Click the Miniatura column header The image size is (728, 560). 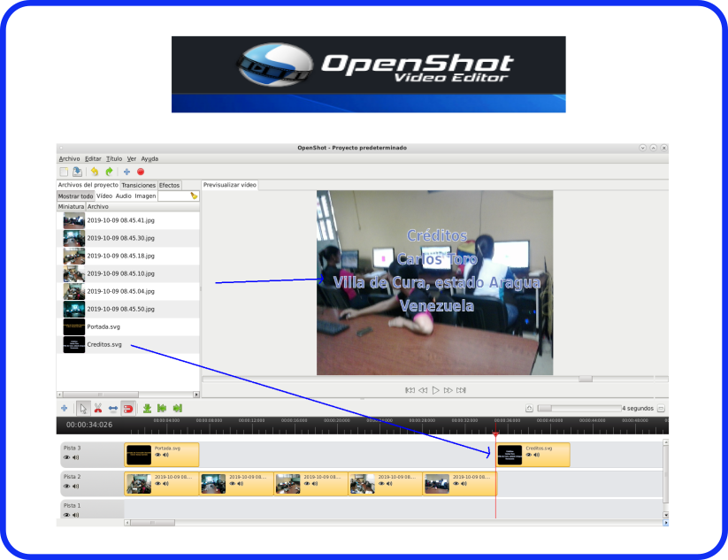click(71, 207)
